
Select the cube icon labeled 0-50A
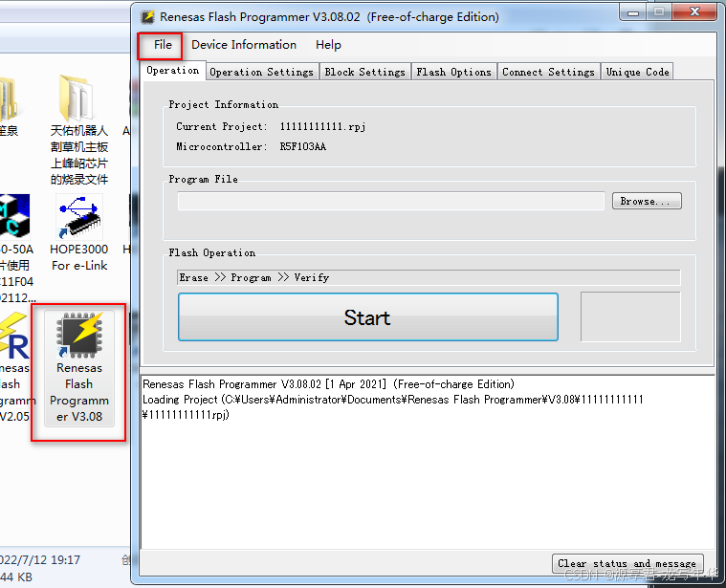pyautogui.click(x=14, y=215)
